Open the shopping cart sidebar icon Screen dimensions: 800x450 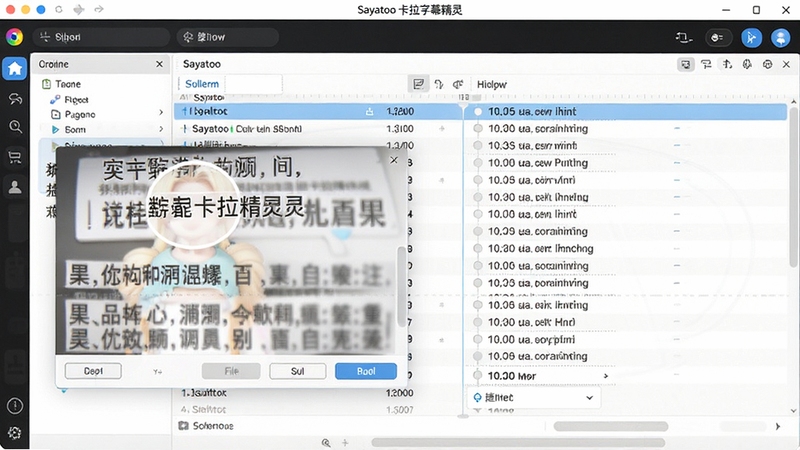tap(15, 157)
